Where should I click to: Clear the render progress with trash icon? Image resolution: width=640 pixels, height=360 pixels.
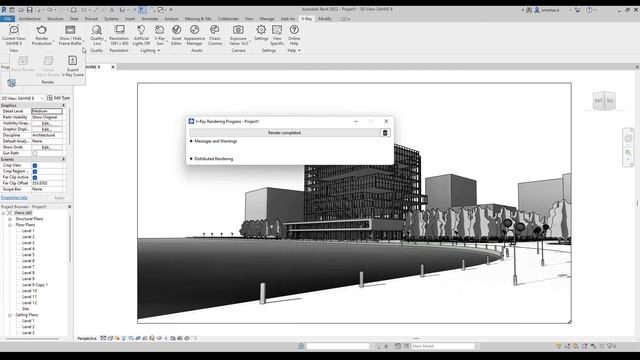tap(385, 133)
